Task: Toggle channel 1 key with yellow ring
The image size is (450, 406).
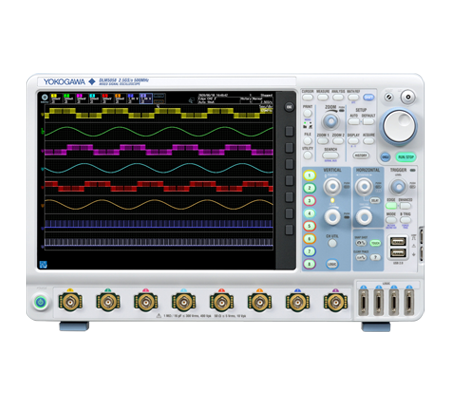Action: point(309,175)
